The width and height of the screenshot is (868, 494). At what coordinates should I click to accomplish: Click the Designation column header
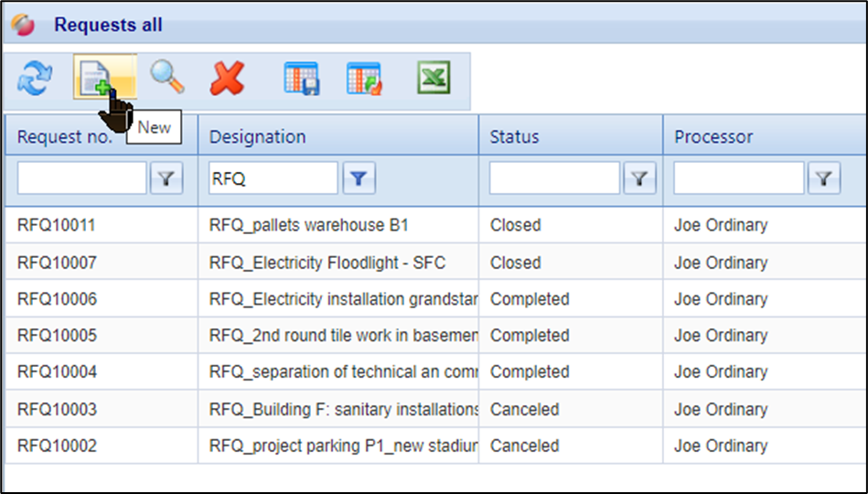coord(258,137)
